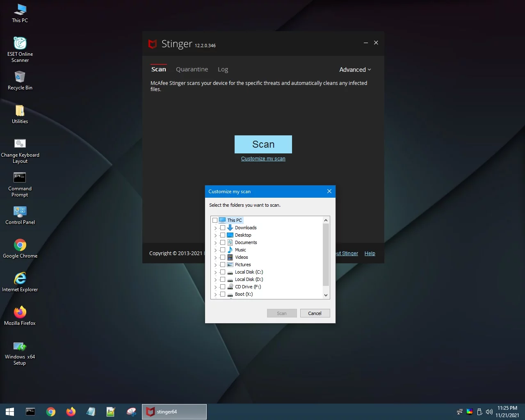
Task: Click the large blue Scan button
Action: pos(263,144)
